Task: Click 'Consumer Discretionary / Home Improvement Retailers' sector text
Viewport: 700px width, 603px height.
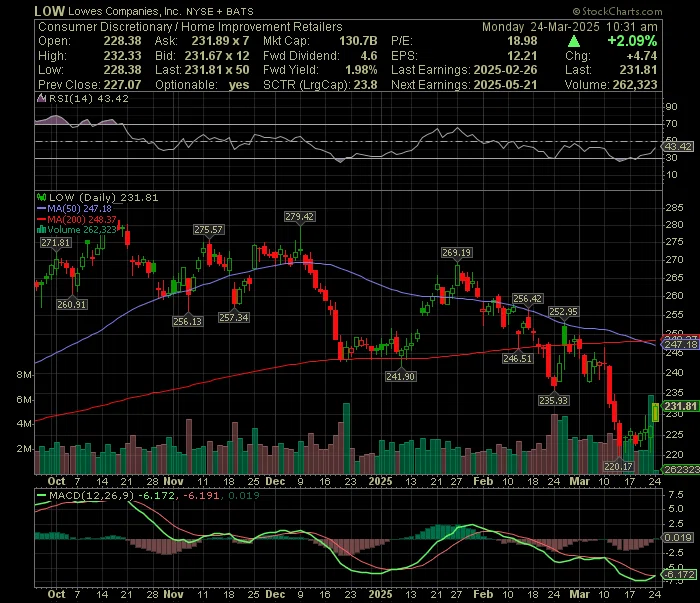Action: click(190, 27)
